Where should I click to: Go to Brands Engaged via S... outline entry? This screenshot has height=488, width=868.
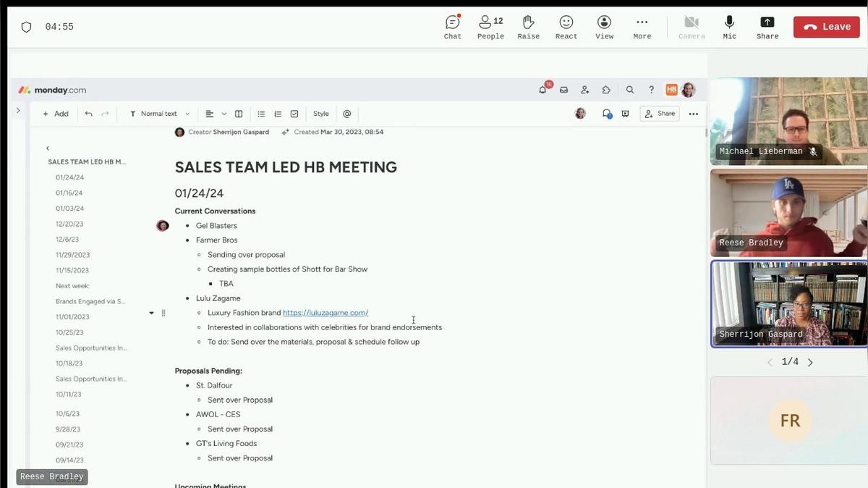(90, 301)
